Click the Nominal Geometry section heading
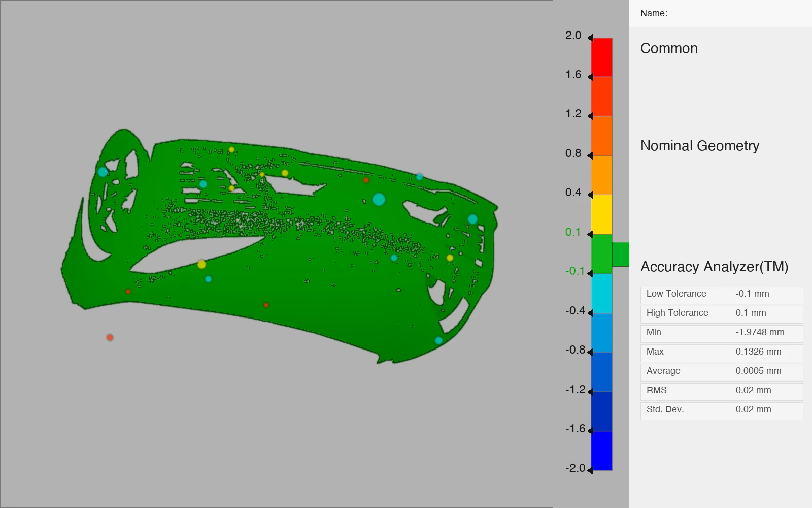Viewport: 812px width, 508px height. coord(700,146)
